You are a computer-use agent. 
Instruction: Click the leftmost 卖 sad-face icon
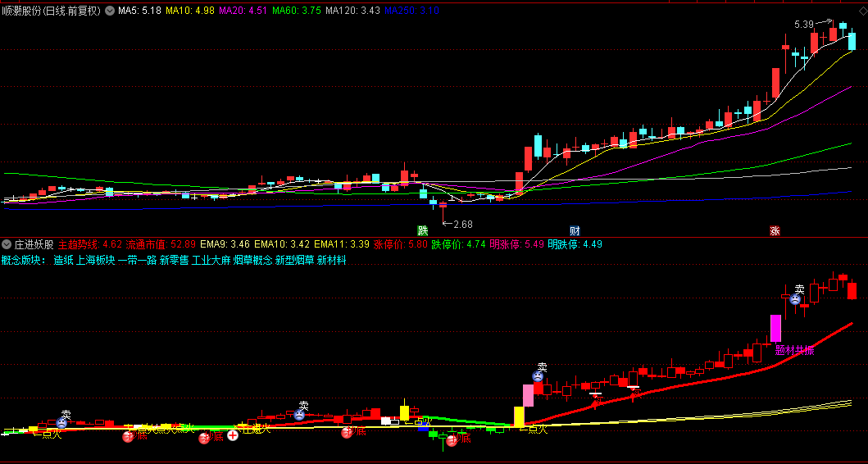(x=61, y=423)
